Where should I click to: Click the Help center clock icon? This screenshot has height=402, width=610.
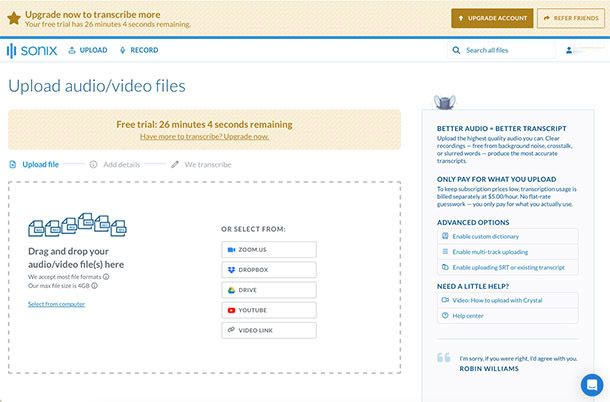coord(445,315)
